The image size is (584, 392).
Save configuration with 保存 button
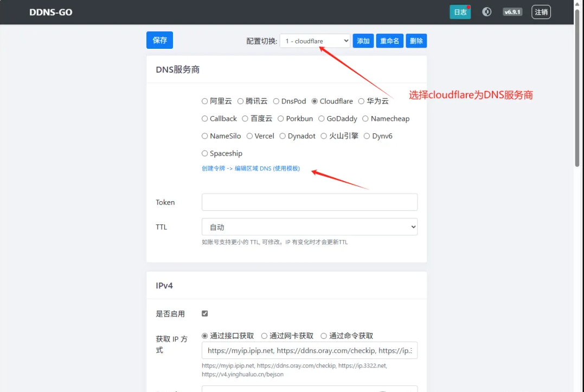point(159,40)
